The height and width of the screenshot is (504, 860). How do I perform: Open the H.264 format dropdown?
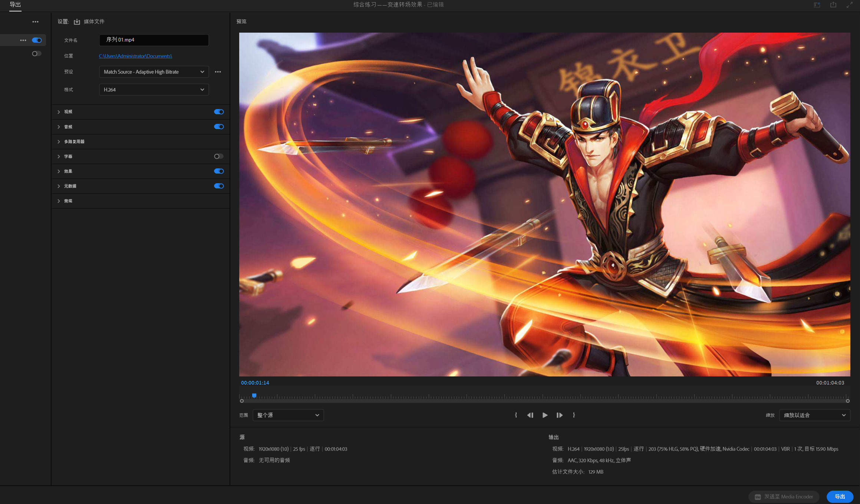tap(154, 90)
